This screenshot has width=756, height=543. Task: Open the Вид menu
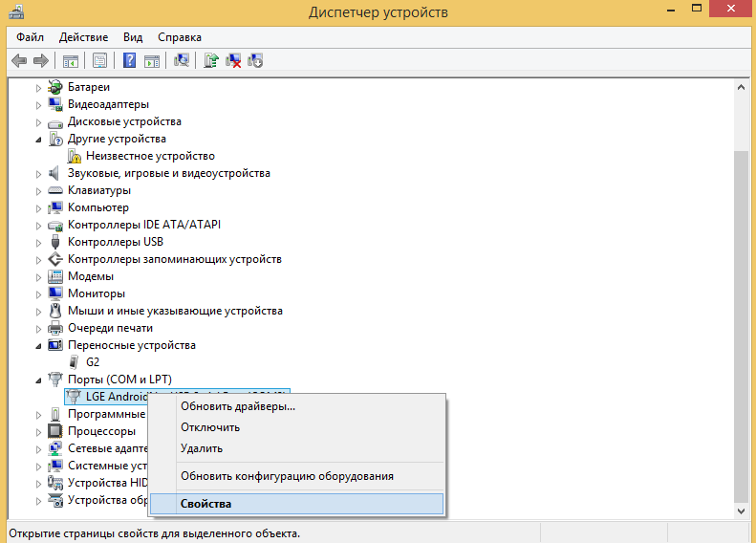133,37
